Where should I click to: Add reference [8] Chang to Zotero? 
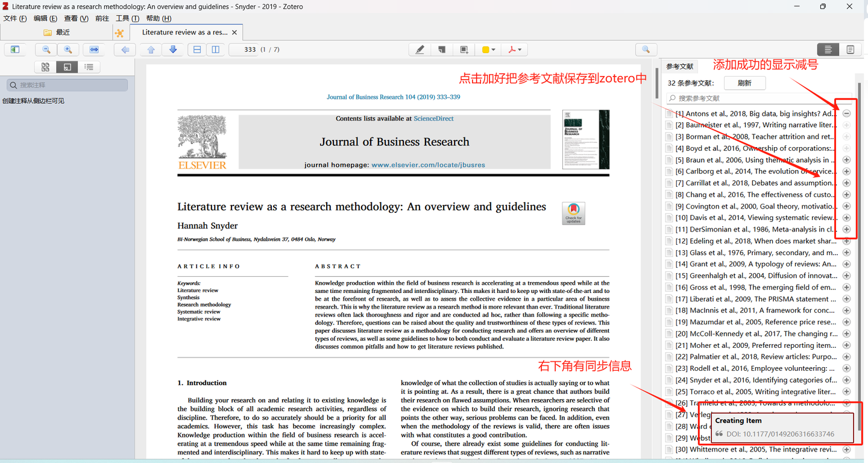tap(846, 195)
